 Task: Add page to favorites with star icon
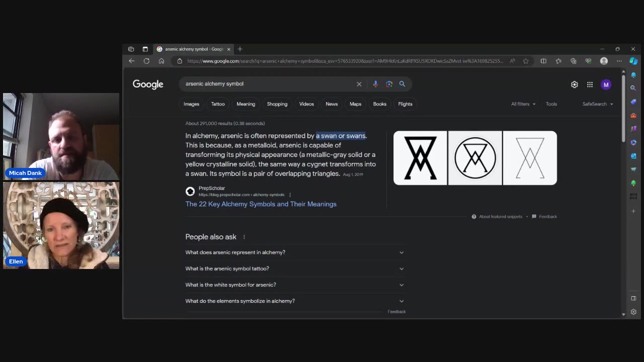[526, 61]
